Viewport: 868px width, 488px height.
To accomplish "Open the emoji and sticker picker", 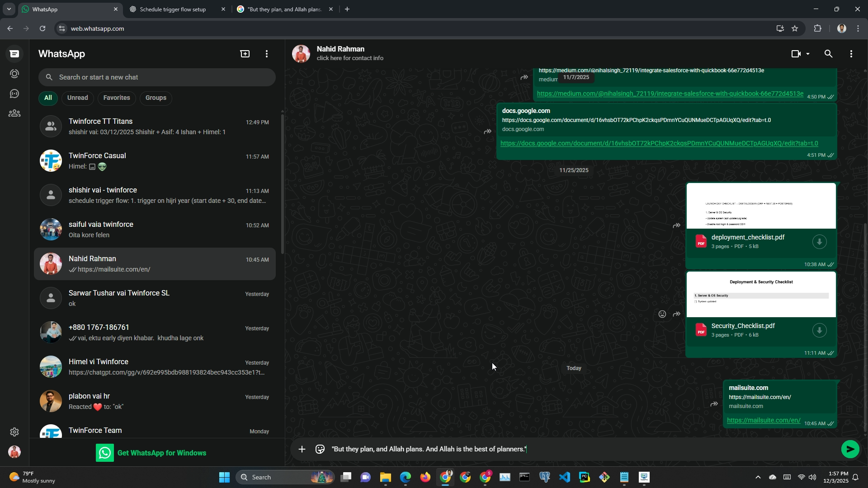I will 320,449.
